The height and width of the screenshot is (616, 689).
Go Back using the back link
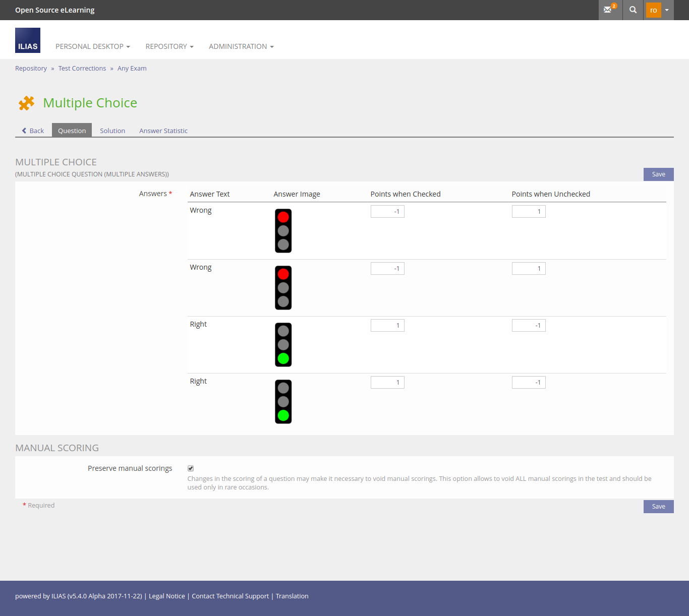pyautogui.click(x=33, y=131)
